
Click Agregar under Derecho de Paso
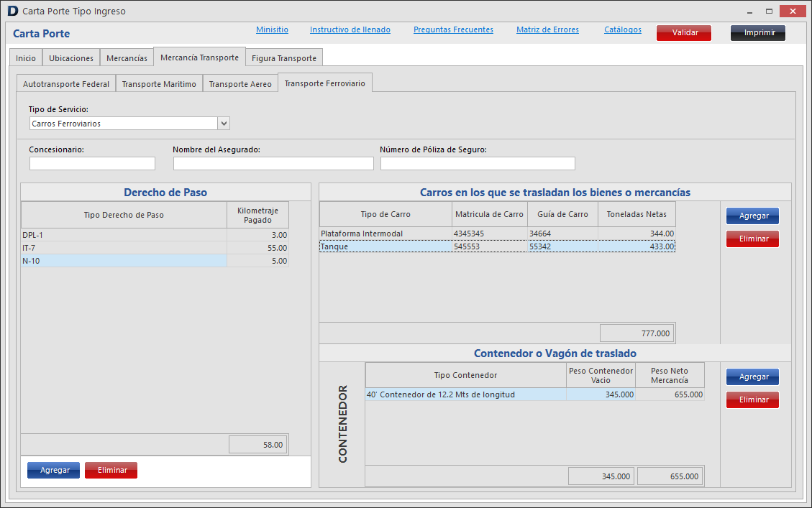point(54,470)
